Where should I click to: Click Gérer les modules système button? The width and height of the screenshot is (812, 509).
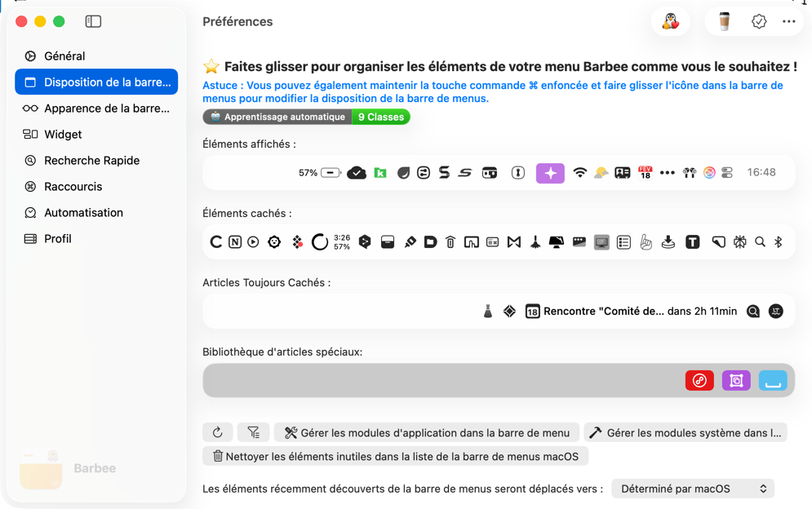coord(686,433)
